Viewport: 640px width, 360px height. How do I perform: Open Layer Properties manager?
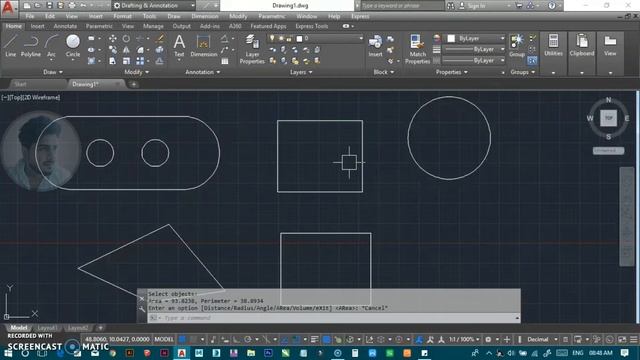tap(252, 49)
